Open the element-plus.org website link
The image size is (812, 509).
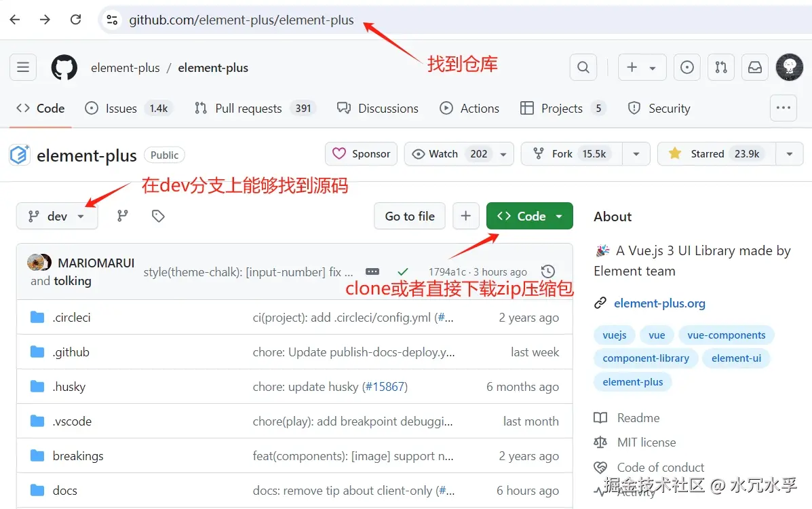pos(659,303)
